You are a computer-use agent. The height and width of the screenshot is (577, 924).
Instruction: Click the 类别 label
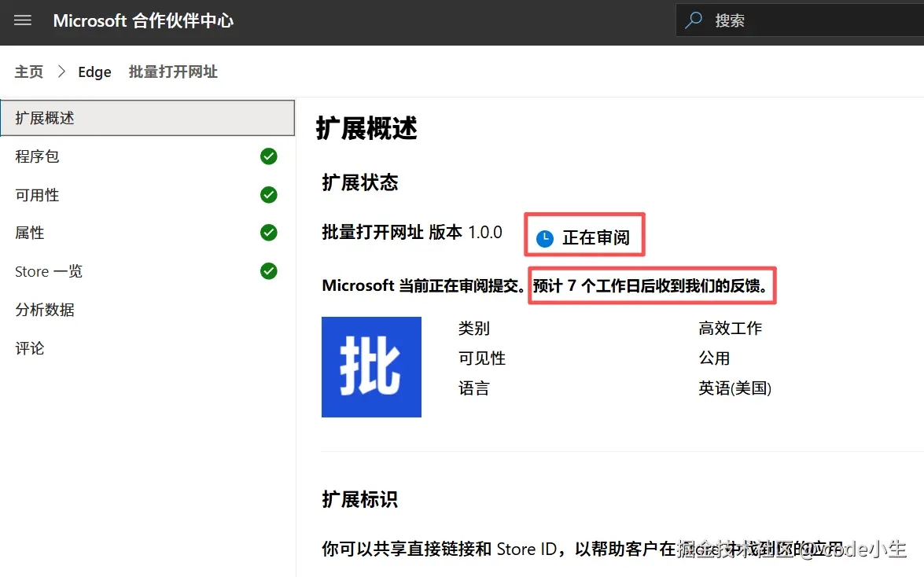tap(473, 329)
